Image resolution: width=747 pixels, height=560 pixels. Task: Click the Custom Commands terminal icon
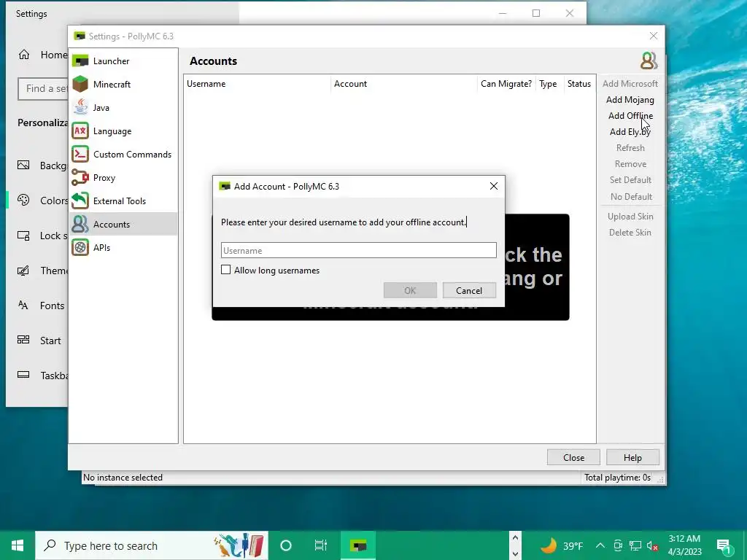tap(80, 155)
